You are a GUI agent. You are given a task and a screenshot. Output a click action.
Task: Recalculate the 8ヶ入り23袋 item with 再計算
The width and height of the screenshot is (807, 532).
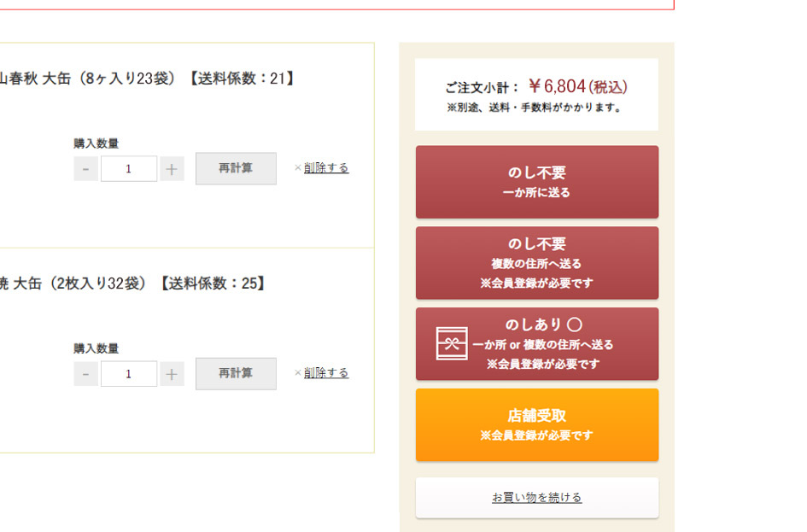coord(236,168)
